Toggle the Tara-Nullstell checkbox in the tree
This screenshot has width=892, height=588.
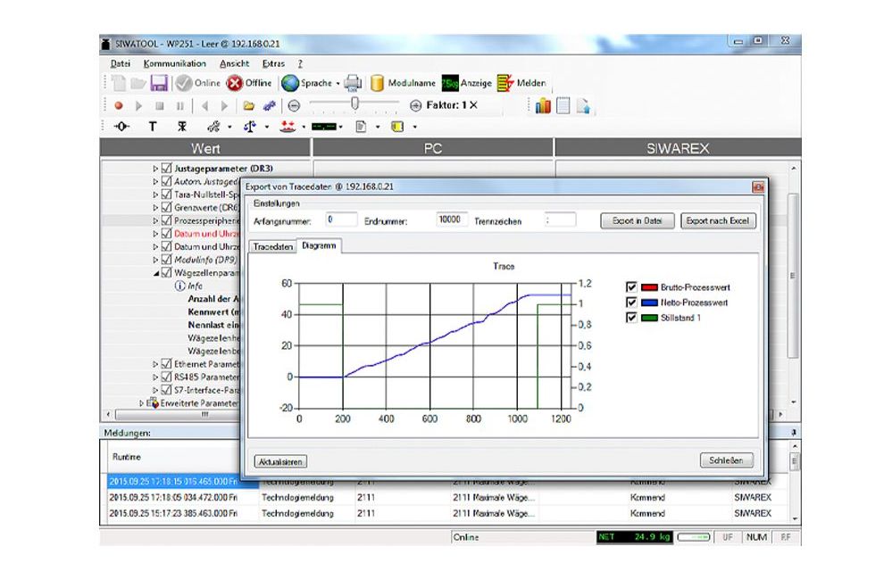pyautogui.click(x=166, y=195)
